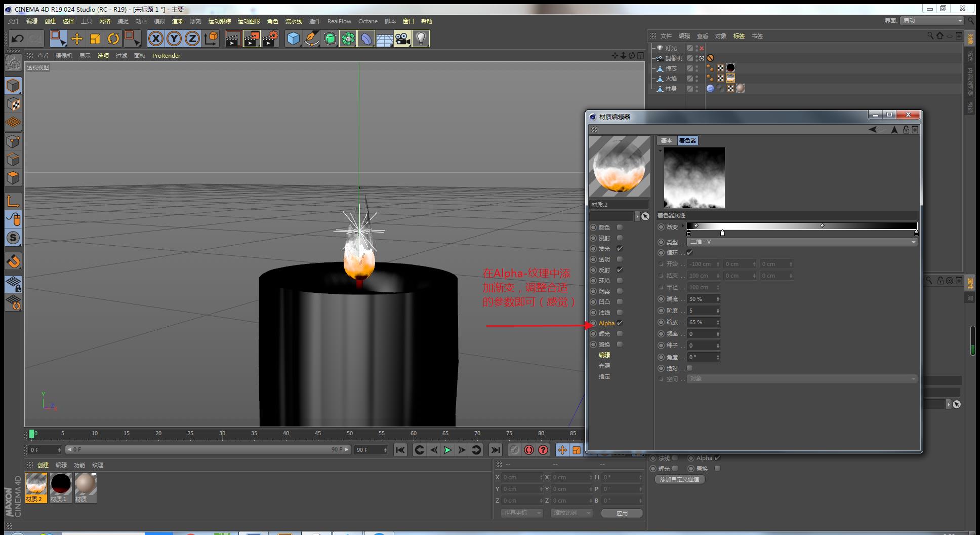Add a Light object with the bulb icon

tap(421, 39)
